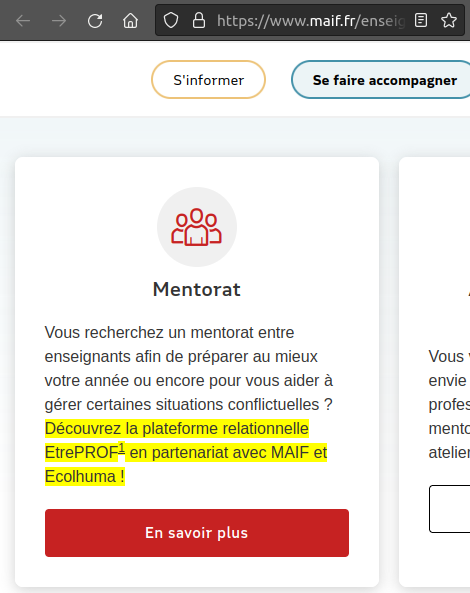Go back with the browser back arrow
This screenshot has height=593, width=470.
[x=23, y=21]
